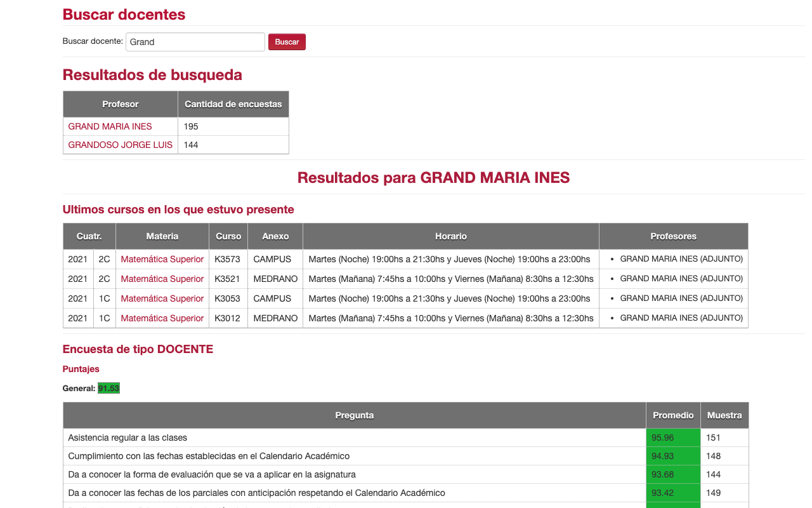Click the Promedio column header
Image resolution: width=812 pixels, height=508 pixels.
pyautogui.click(x=673, y=415)
